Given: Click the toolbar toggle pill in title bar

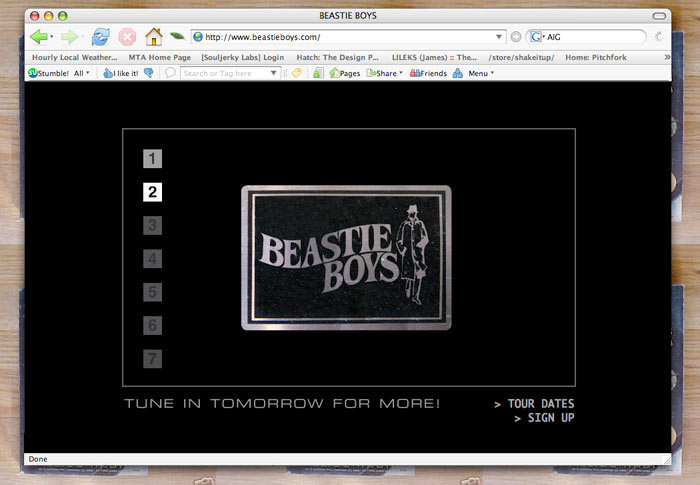Looking at the screenshot, I should (659, 16).
